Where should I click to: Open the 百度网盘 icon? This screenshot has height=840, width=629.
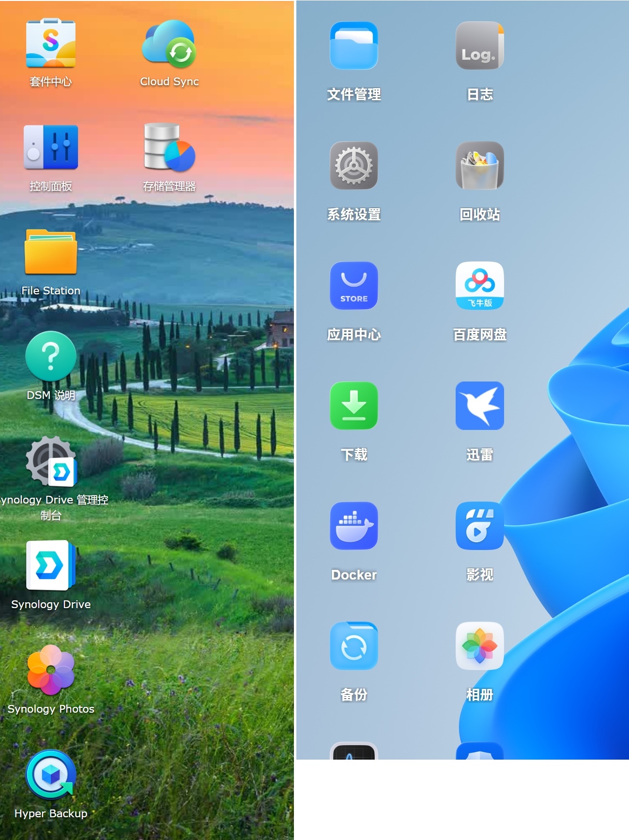click(480, 286)
